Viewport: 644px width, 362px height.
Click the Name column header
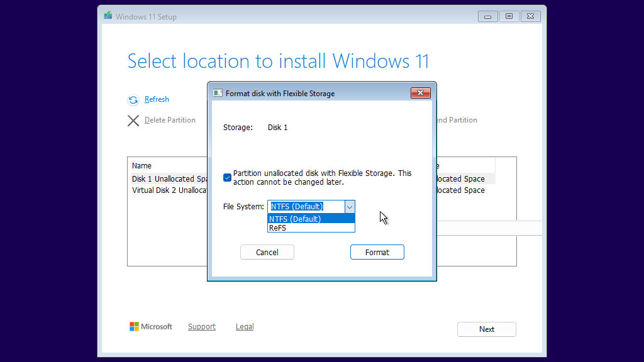pyautogui.click(x=142, y=165)
